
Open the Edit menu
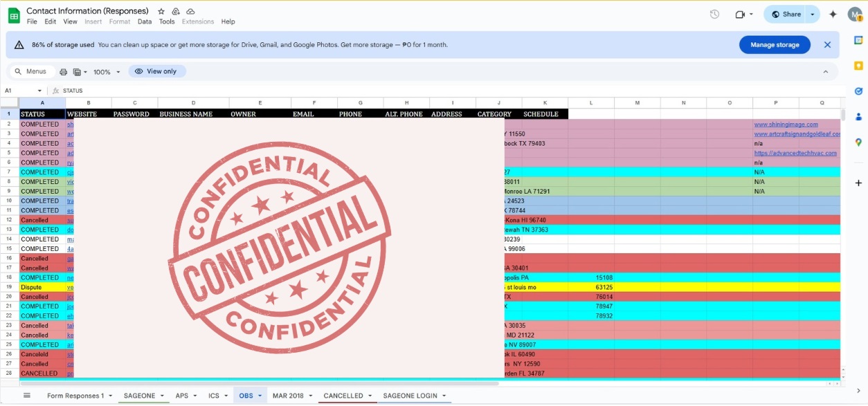[x=51, y=21]
